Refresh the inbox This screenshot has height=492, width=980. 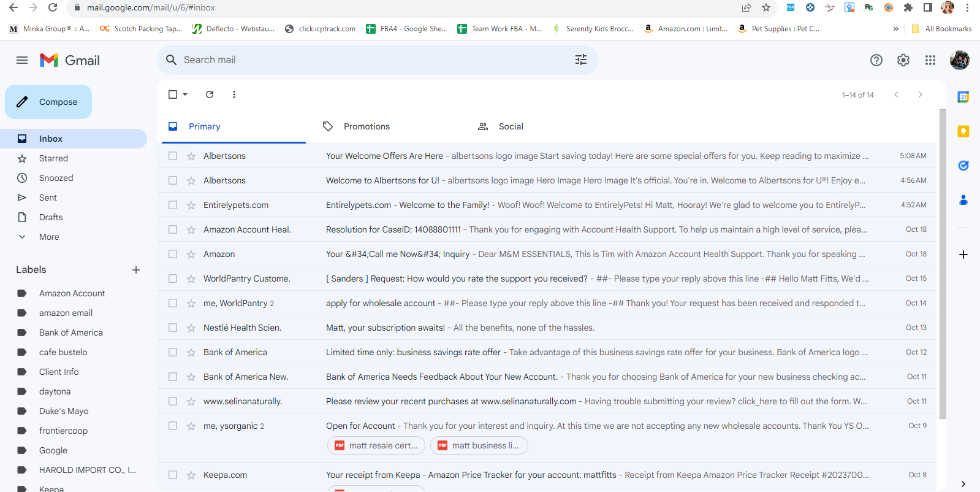point(210,94)
